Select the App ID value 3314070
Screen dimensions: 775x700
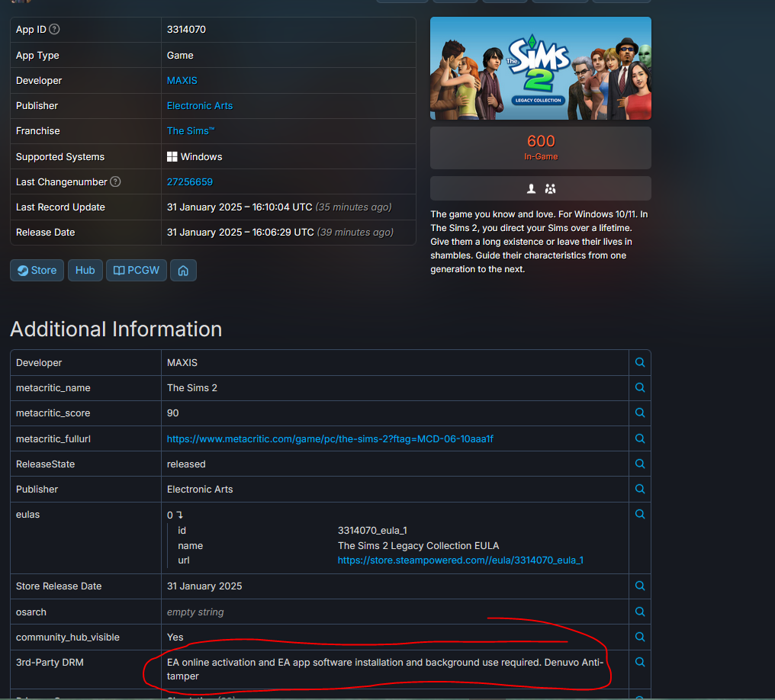186,29
